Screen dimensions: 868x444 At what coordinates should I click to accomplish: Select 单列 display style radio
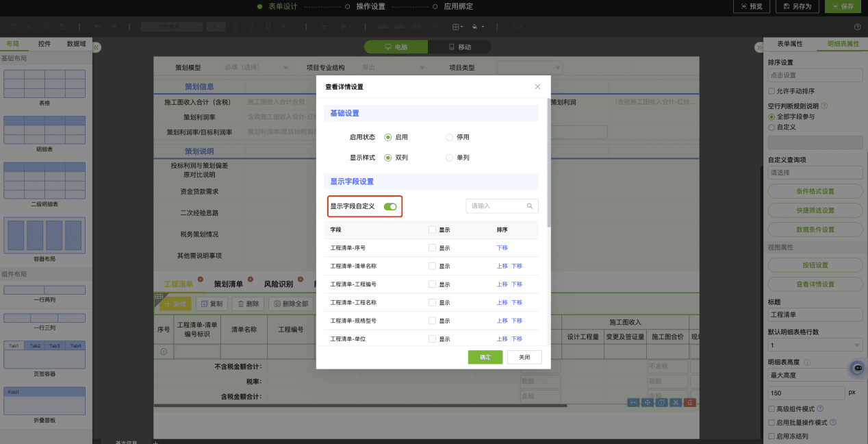(x=450, y=158)
